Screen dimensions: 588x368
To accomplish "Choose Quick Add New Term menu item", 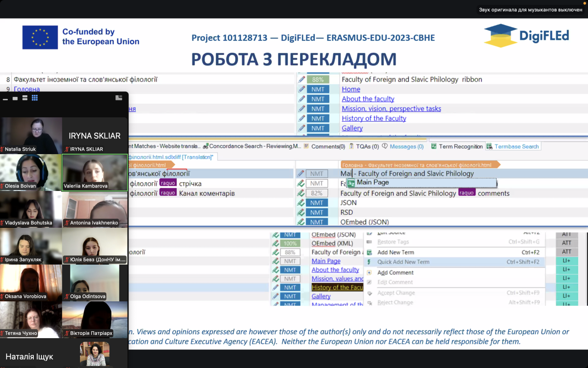I will (x=403, y=262).
